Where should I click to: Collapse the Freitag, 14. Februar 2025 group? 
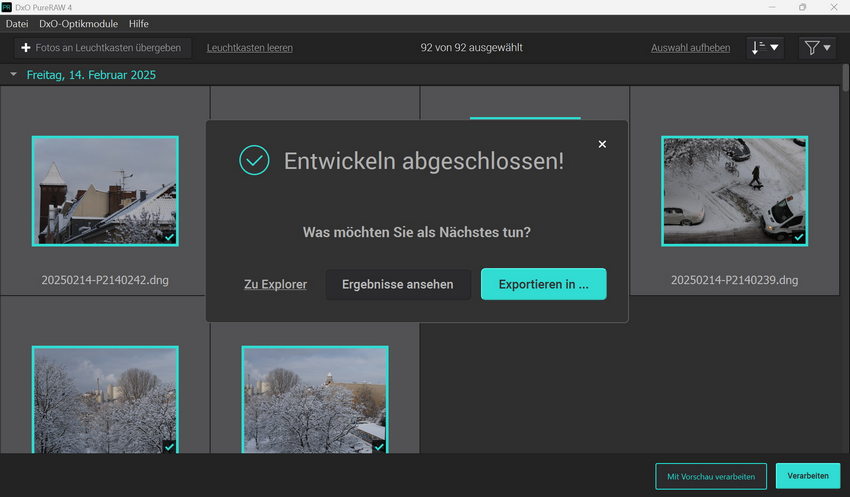tap(14, 75)
